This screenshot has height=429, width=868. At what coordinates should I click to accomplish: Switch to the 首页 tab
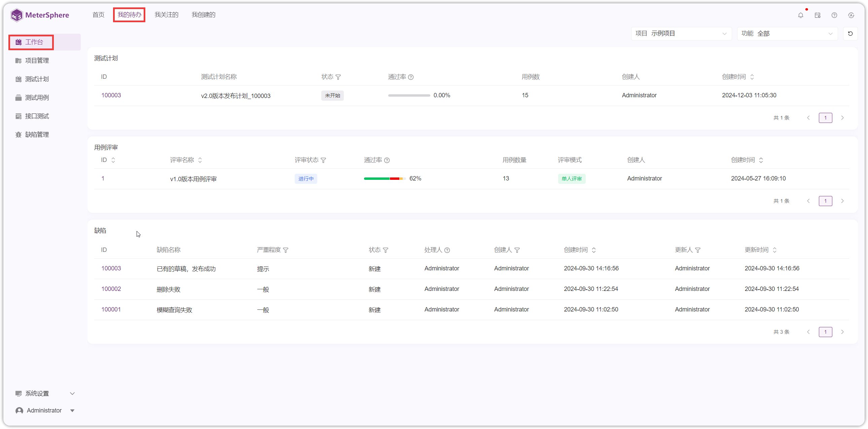[98, 15]
